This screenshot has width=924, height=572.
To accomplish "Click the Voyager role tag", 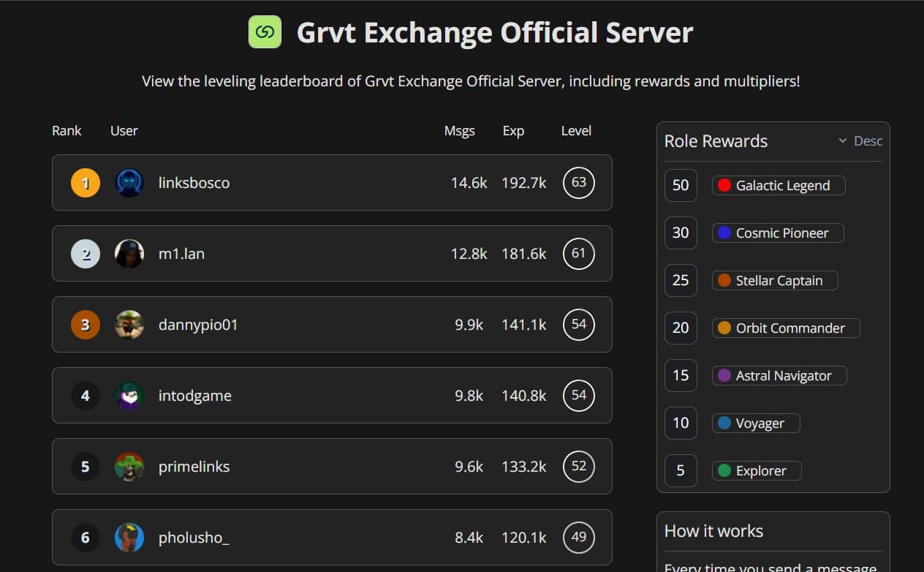I will pyautogui.click(x=755, y=424).
